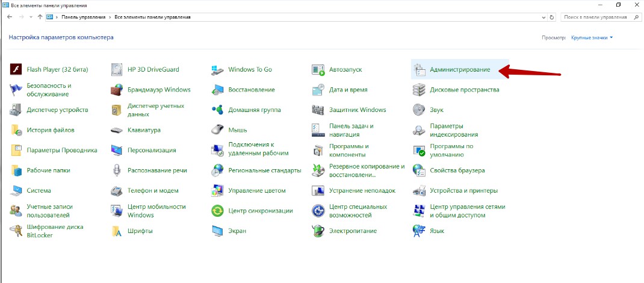Open Центр специальных возможностей icon

click(318, 211)
